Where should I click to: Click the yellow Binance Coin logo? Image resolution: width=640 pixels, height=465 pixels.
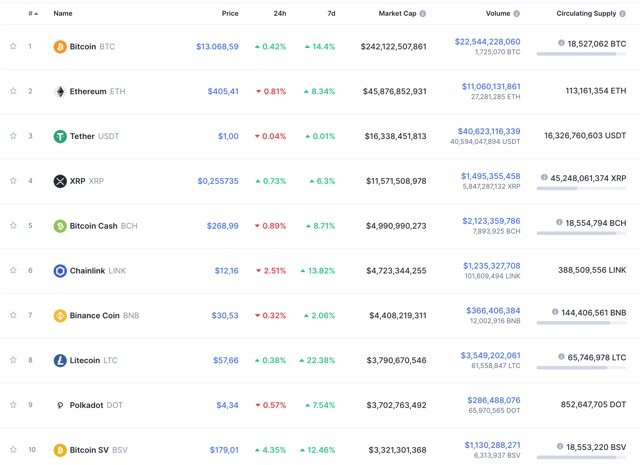click(60, 316)
